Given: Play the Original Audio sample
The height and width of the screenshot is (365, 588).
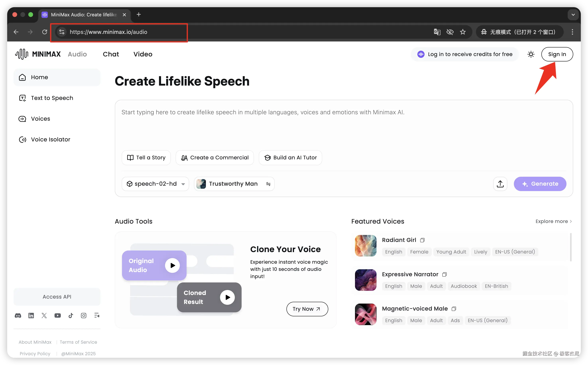Looking at the screenshot, I should 172,265.
